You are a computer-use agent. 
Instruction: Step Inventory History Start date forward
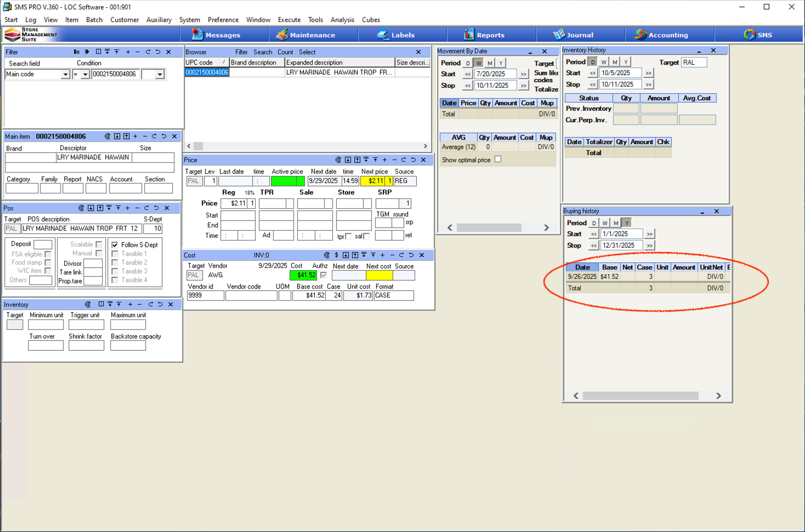(649, 73)
